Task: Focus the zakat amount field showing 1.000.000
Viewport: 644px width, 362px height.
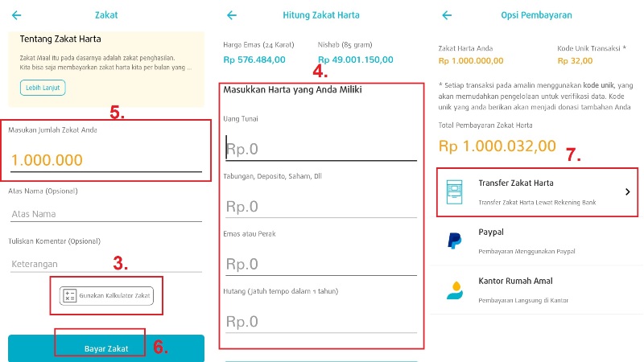Action: pyautogui.click(x=105, y=160)
